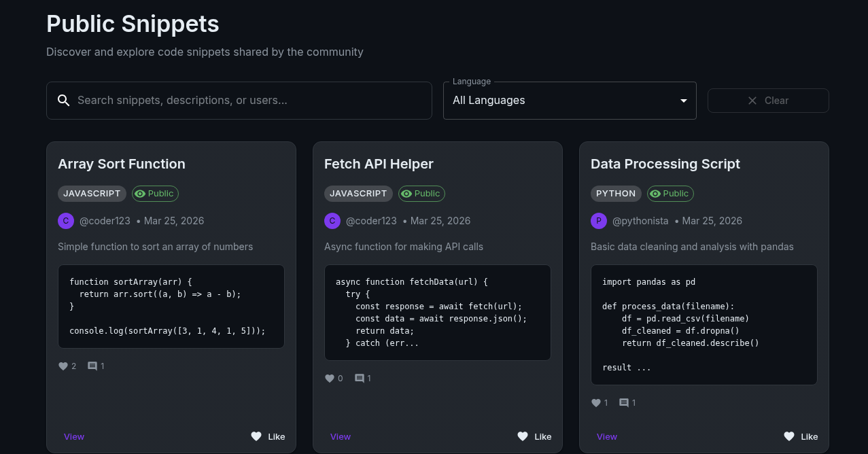Click the PYTHON language tag
Image resolution: width=868 pixels, height=454 pixels.
616,194
